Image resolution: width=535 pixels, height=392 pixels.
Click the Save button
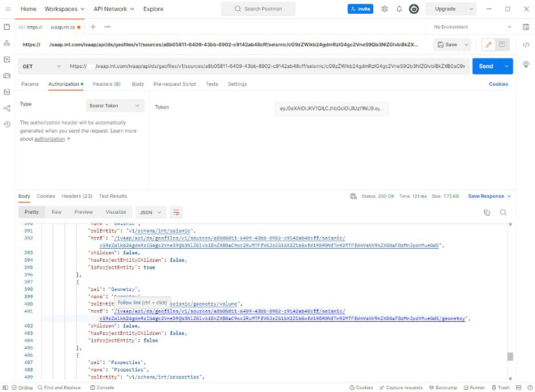point(448,45)
